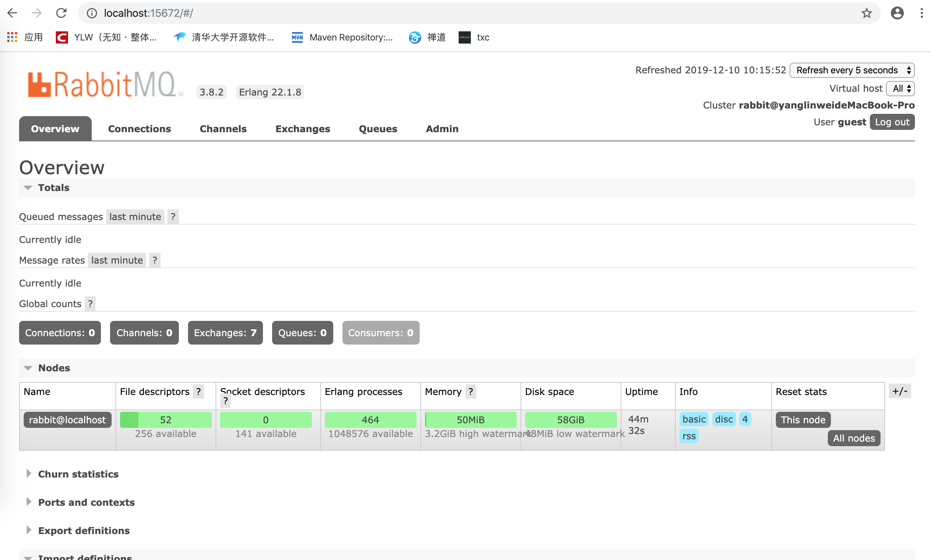Click the Consumers: 0 count button
Image resolution: width=931 pixels, height=560 pixels.
(381, 333)
